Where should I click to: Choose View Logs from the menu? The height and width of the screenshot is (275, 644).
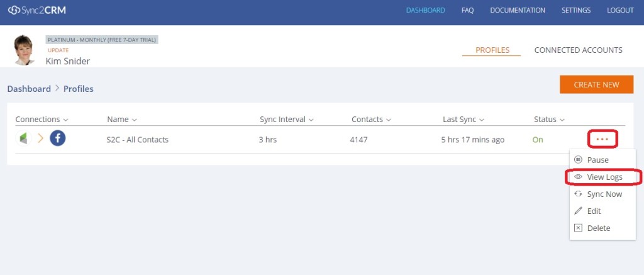tap(603, 177)
